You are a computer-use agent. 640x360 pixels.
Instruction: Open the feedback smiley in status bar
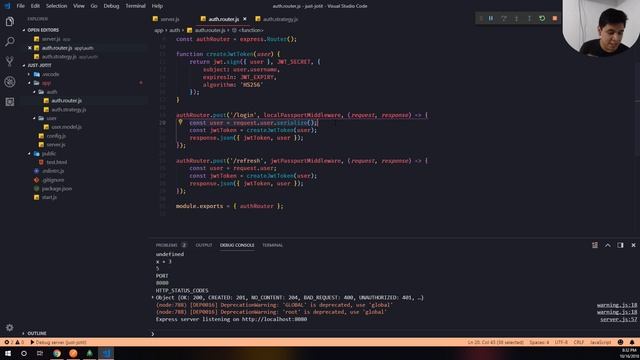tap(620, 342)
